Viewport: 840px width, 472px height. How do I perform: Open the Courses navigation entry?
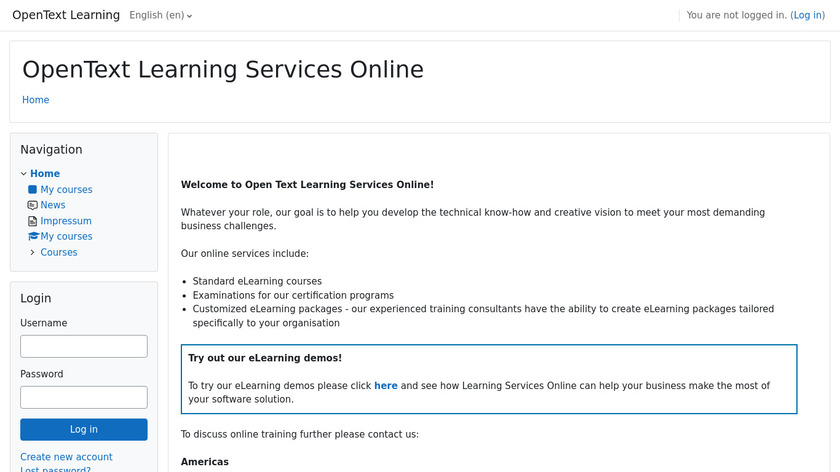[x=59, y=253]
